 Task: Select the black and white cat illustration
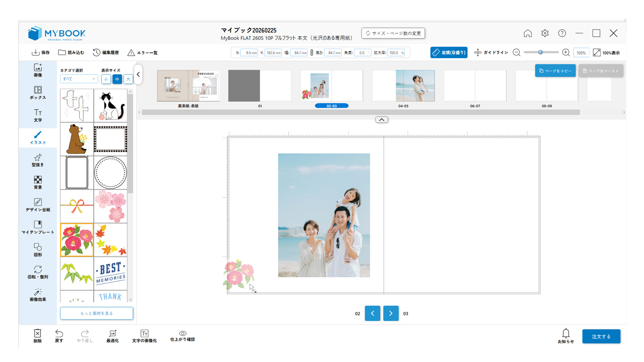(111, 106)
